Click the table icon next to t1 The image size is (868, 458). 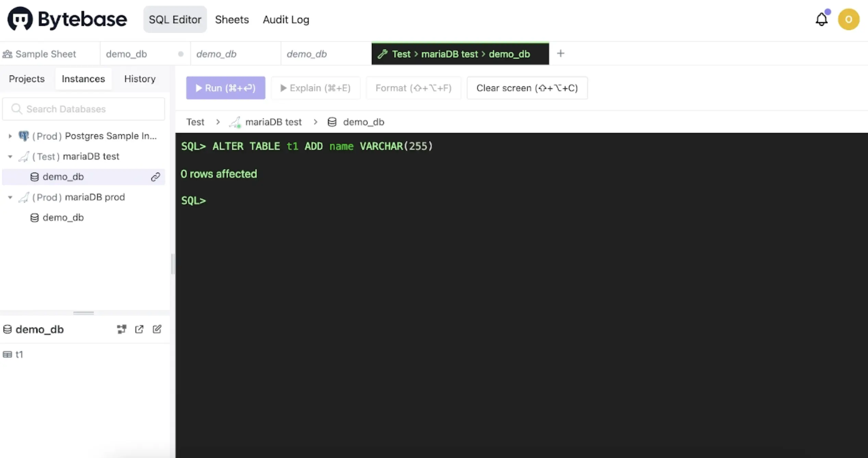click(7, 354)
